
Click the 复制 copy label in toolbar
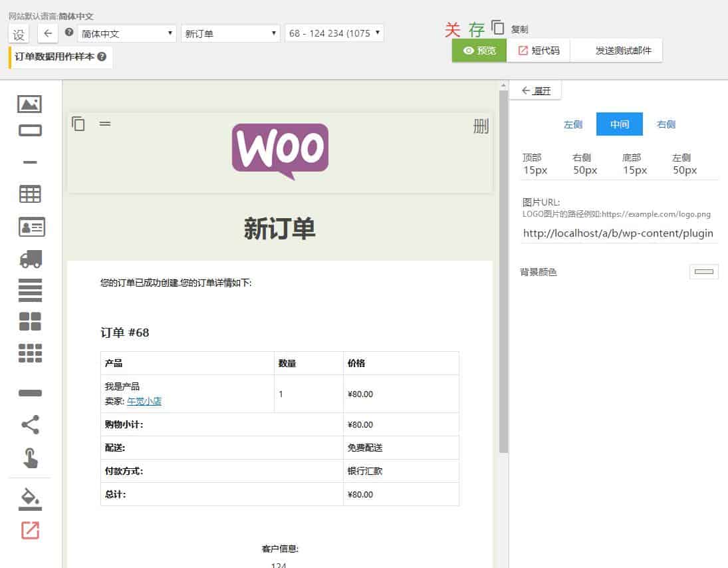point(519,29)
